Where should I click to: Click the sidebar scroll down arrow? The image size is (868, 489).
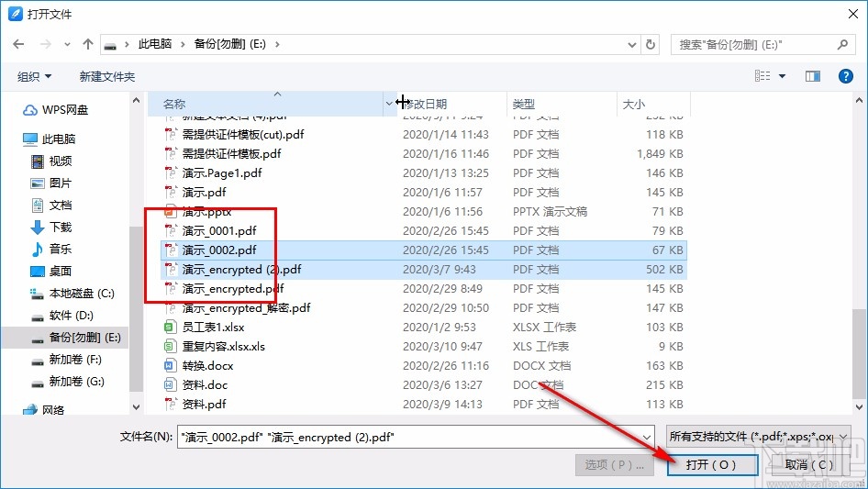136,407
